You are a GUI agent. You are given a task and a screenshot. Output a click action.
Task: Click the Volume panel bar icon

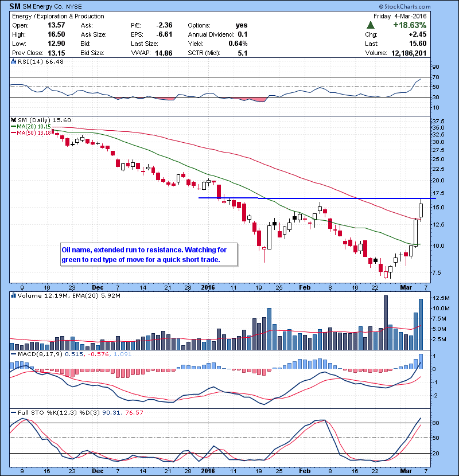point(13,295)
